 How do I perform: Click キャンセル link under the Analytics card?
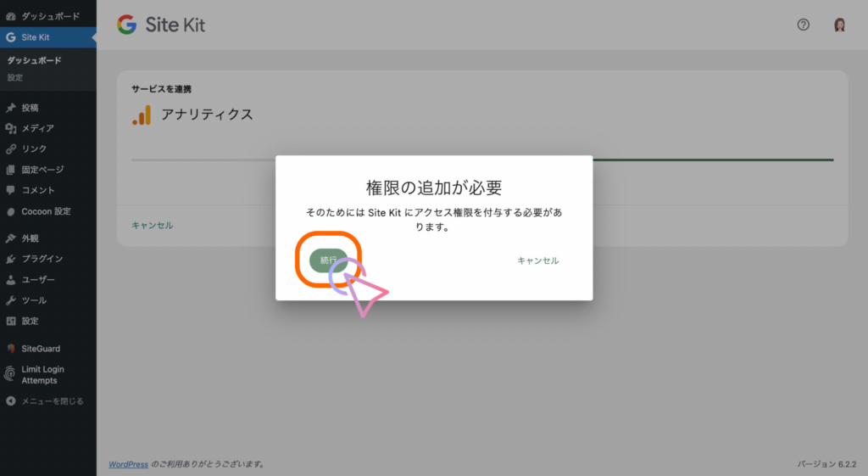(153, 225)
